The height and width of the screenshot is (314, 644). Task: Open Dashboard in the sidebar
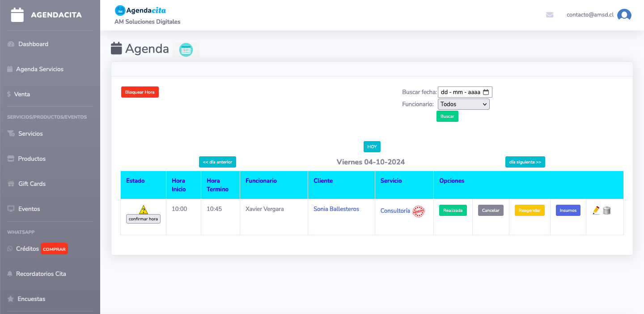pos(33,44)
